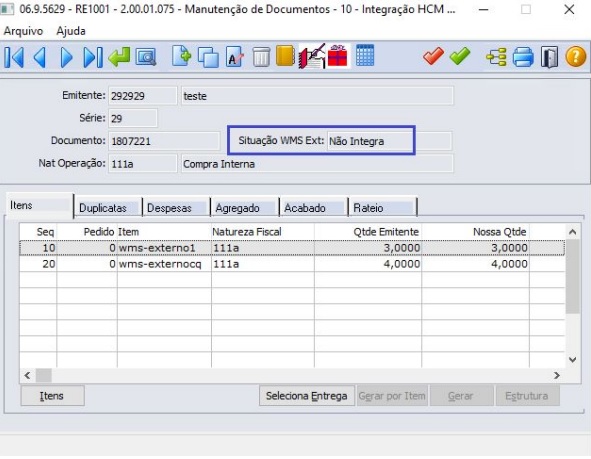
Task: Minimize the Manutenção de Documentos window
Action: point(484,9)
